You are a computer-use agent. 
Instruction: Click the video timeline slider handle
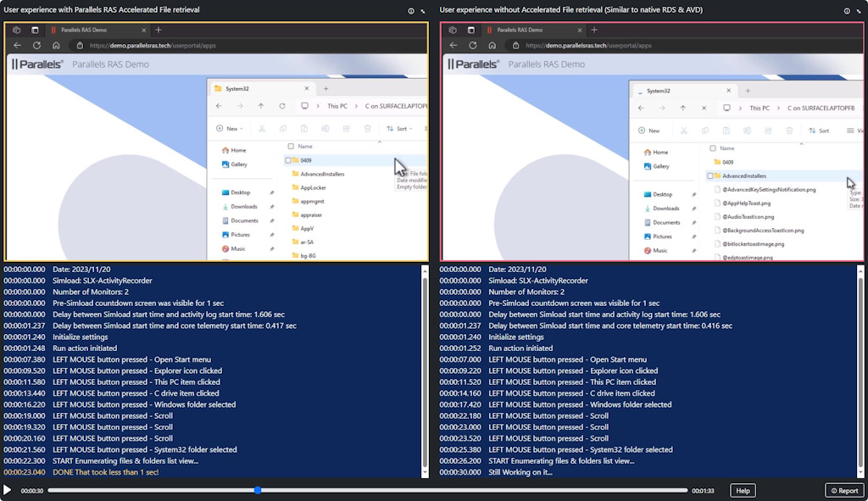click(x=258, y=490)
